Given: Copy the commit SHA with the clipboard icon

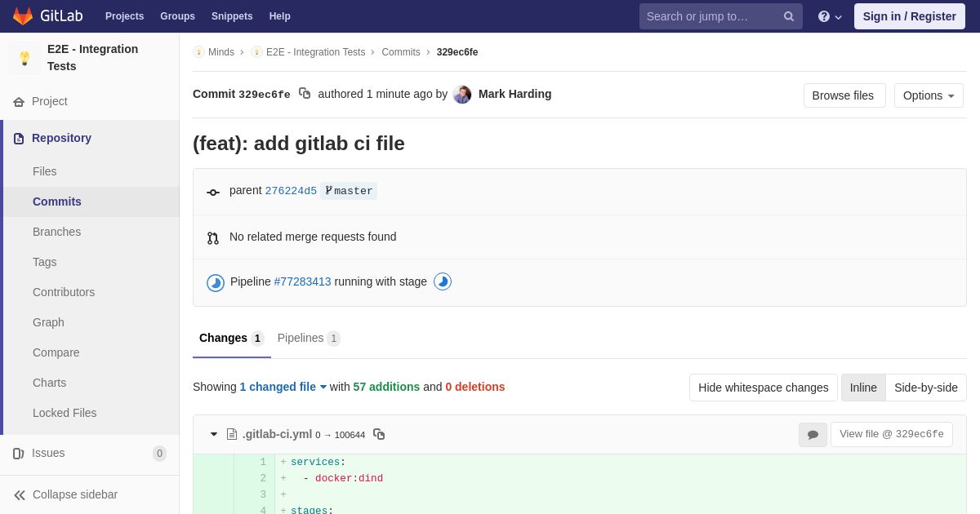Looking at the screenshot, I should pos(305,94).
